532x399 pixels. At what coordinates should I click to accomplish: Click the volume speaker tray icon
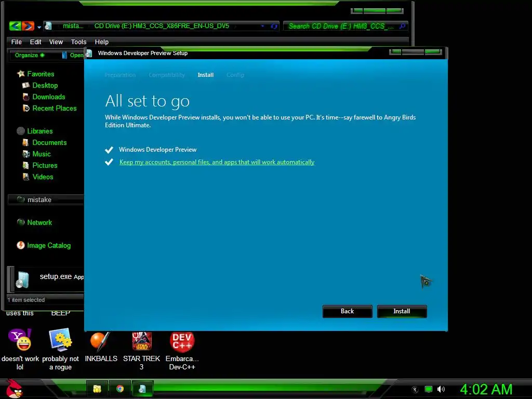click(441, 390)
